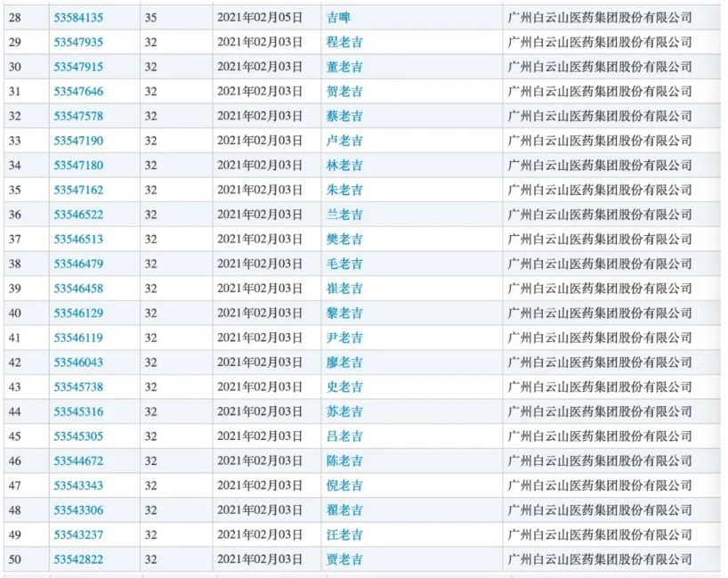
Task: Click the 兰老吉 trademark name
Action: pos(344,215)
